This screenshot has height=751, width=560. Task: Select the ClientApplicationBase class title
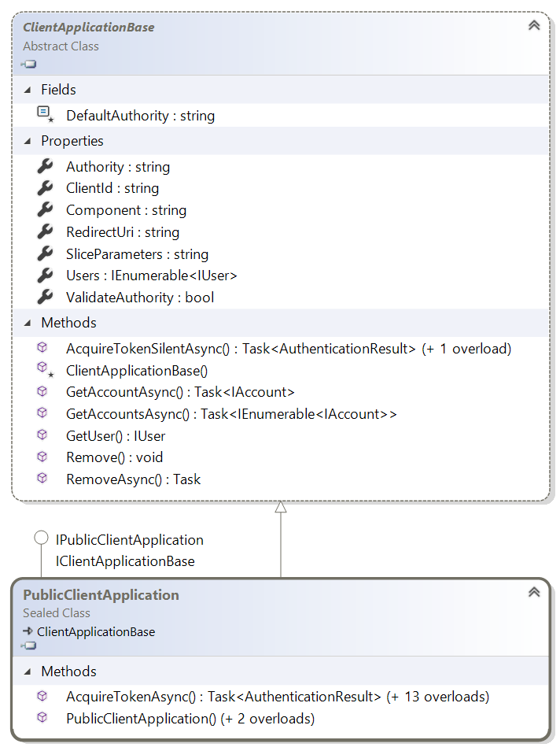89,28
